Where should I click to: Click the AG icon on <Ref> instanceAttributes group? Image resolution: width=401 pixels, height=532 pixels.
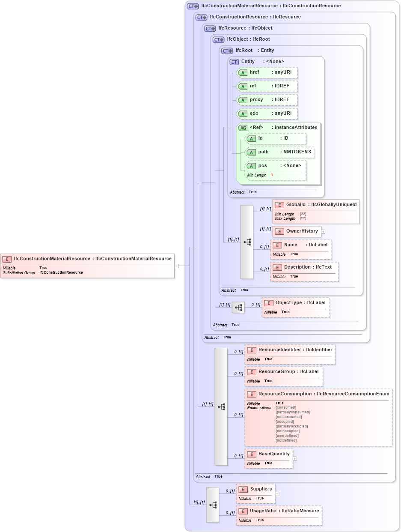(x=243, y=127)
